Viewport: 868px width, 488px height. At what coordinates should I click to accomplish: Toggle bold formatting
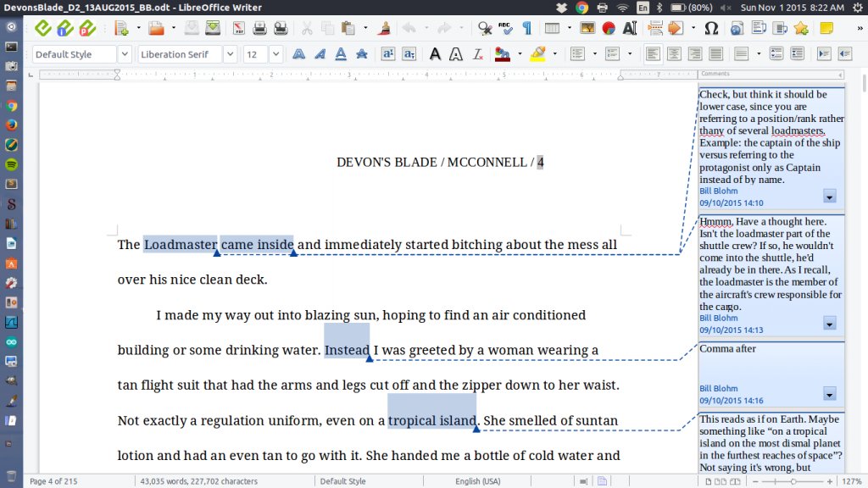[x=298, y=53]
